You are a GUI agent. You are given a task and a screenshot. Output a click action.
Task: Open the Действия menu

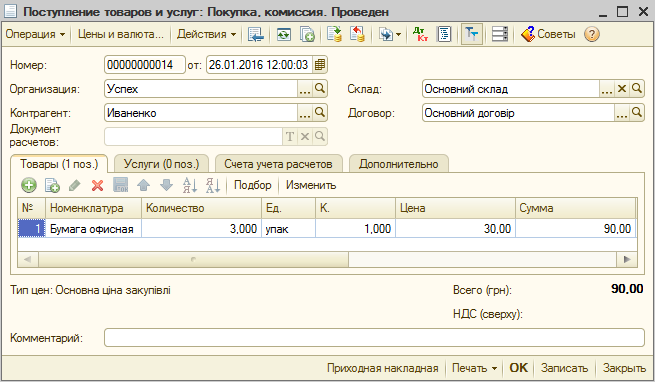[206, 34]
